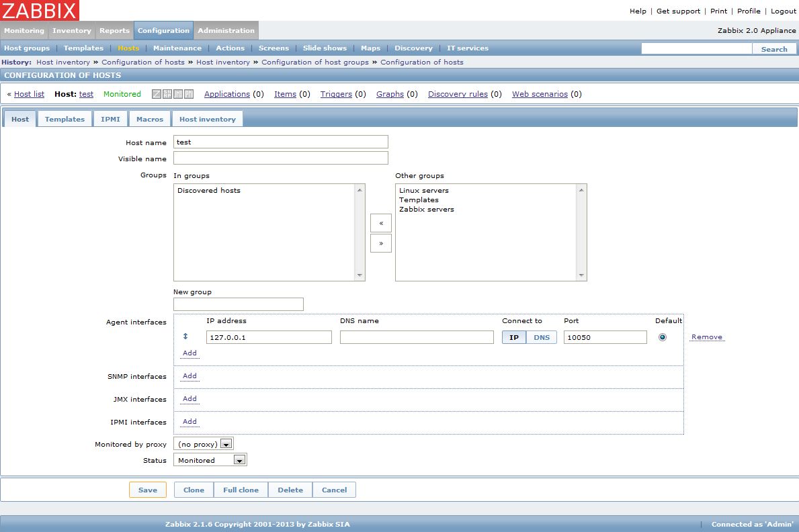Viewport: 799px width, 532px height.
Task: Open the Status dropdown
Action: pos(210,460)
